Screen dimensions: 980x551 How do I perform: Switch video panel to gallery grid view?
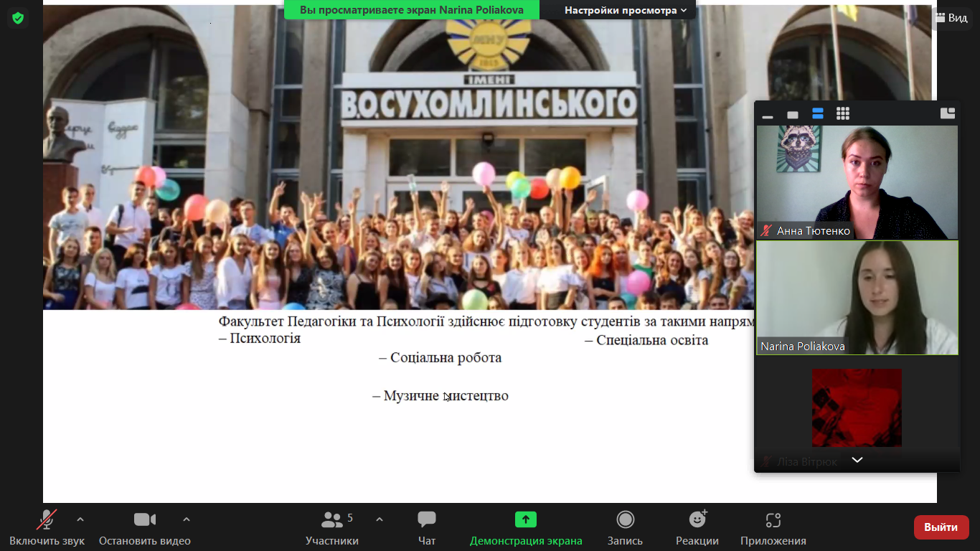point(843,114)
